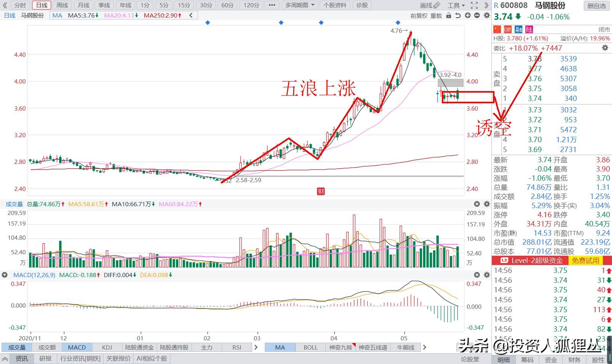
Task: Show more main-chart indicators after 牛熊线
Action: [x=425, y=347]
